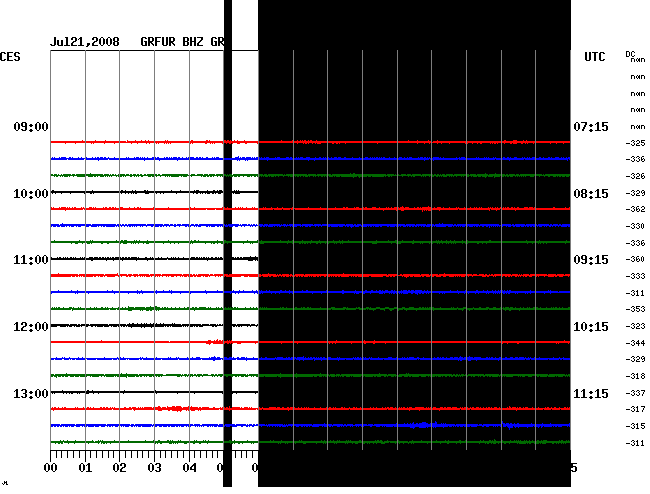Select the 10:00 local time label
Screen dimensions: 650x494
[x=31, y=194]
